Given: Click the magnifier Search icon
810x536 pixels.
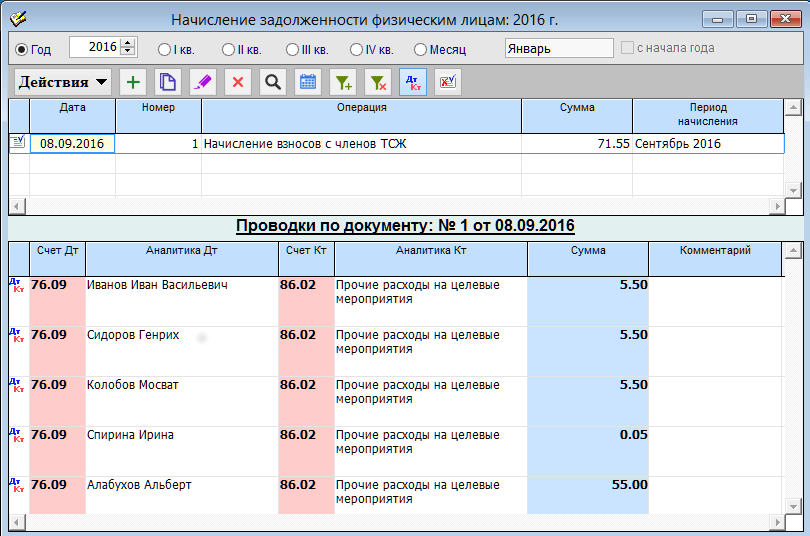Looking at the screenshot, I should point(273,82).
